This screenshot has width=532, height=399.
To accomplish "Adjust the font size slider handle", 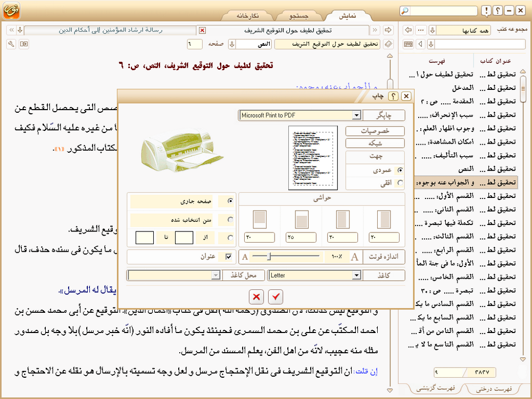I will 269,256.
